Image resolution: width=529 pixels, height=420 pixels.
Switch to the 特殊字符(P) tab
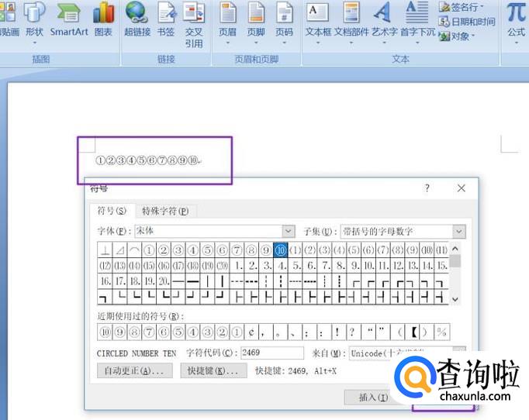pyautogui.click(x=165, y=212)
